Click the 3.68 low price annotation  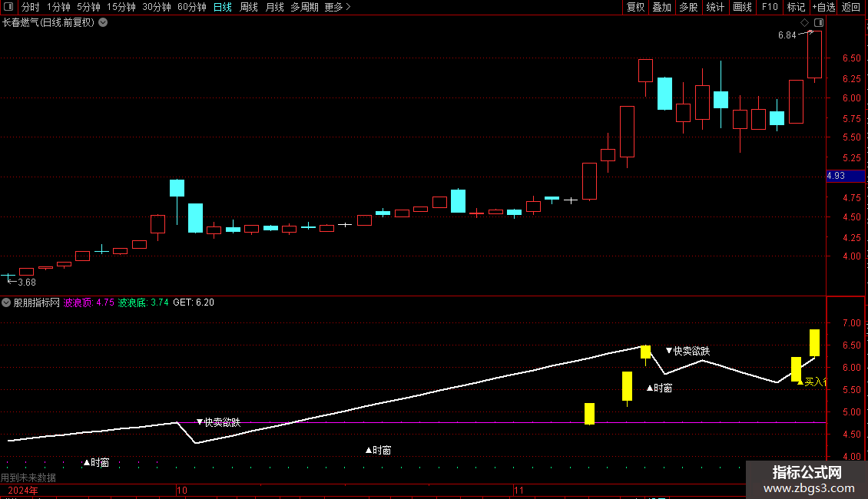27,283
